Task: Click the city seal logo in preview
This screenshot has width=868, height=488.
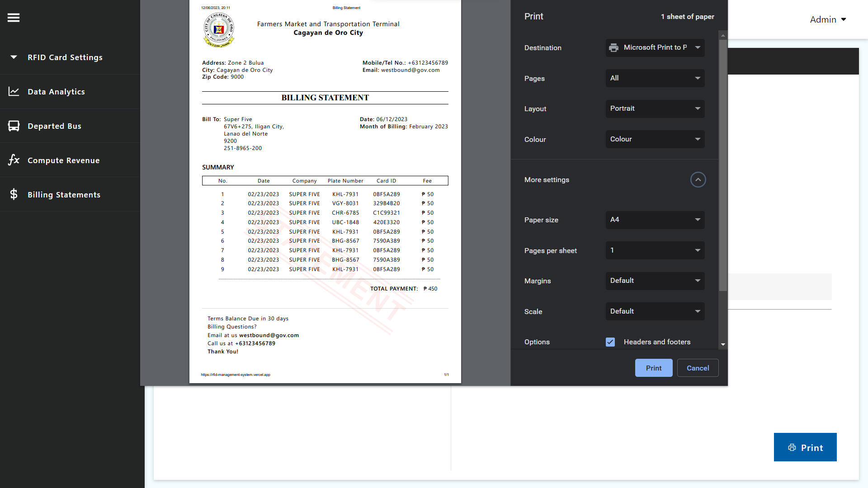Action: pyautogui.click(x=219, y=30)
